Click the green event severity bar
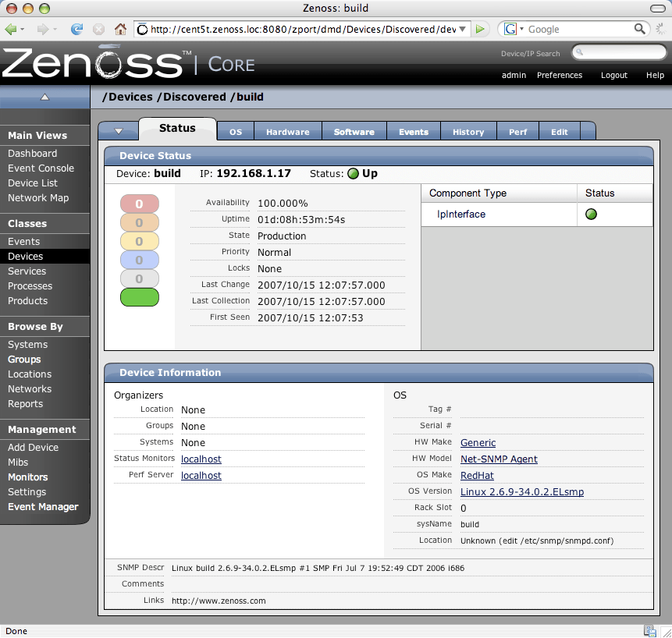Viewport: 672px width, 638px height. [140, 297]
